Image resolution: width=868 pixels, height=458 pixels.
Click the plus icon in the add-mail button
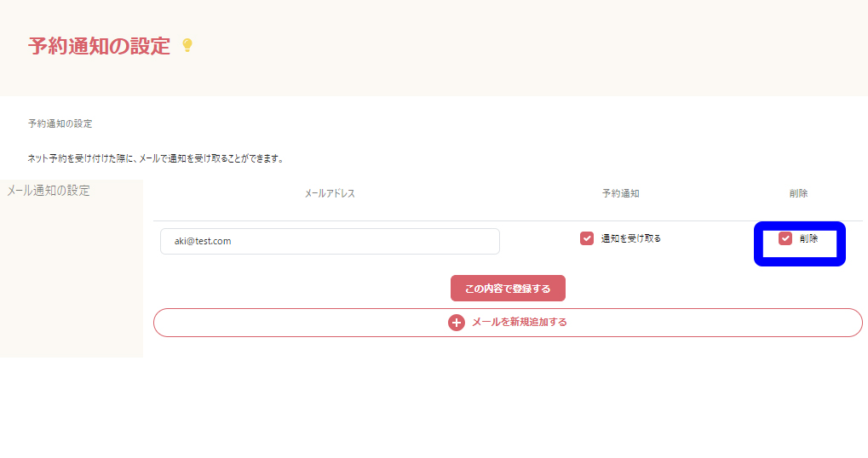pyautogui.click(x=457, y=323)
